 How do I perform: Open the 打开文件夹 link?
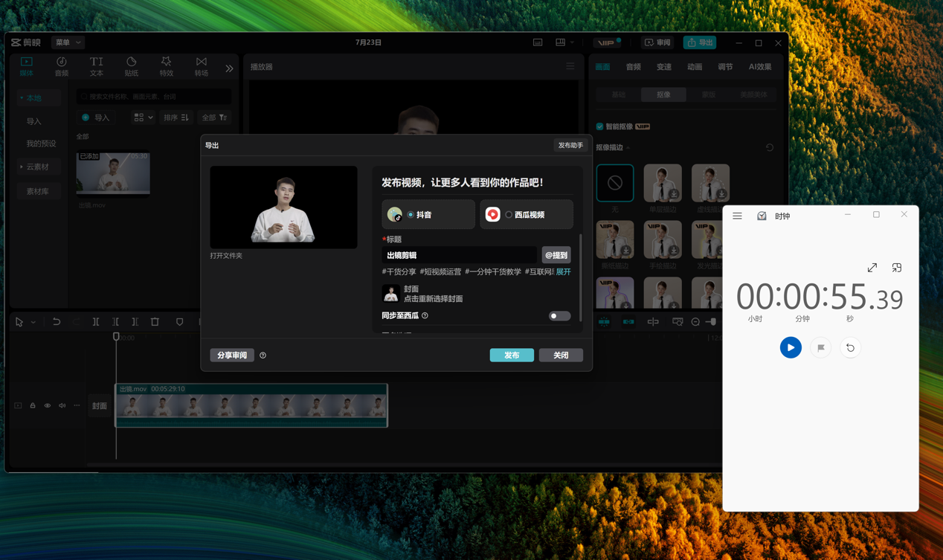(x=226, y=256)
